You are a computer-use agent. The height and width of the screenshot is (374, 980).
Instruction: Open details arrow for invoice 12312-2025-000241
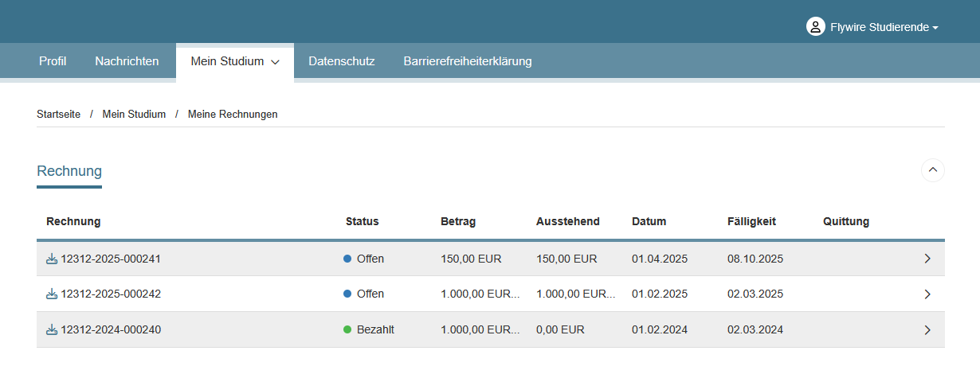(x=927, y=259)
